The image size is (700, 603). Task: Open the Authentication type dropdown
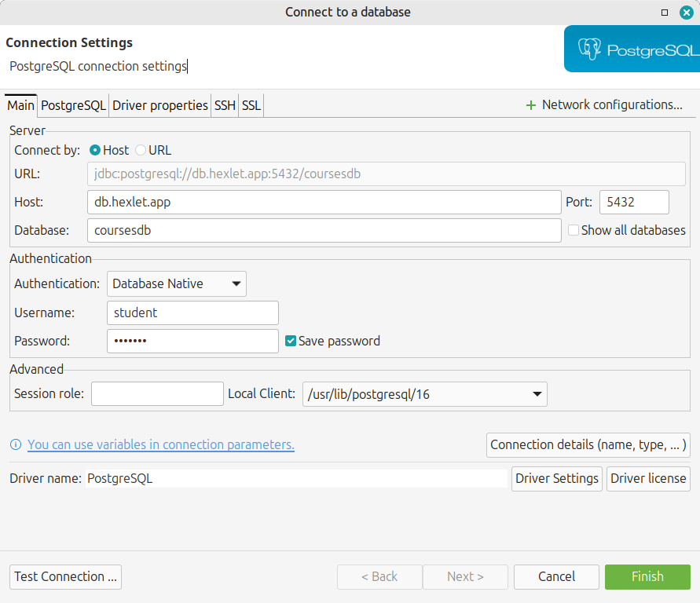click(176, 283)
